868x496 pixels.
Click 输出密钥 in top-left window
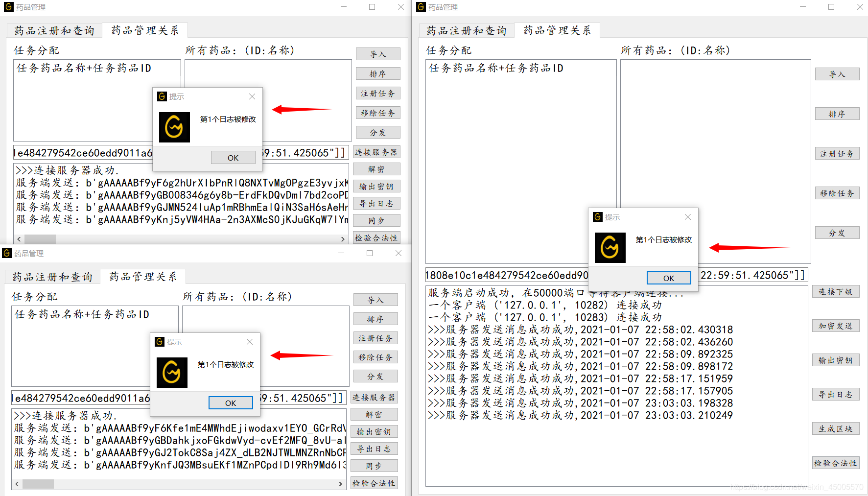click(376, 186)
